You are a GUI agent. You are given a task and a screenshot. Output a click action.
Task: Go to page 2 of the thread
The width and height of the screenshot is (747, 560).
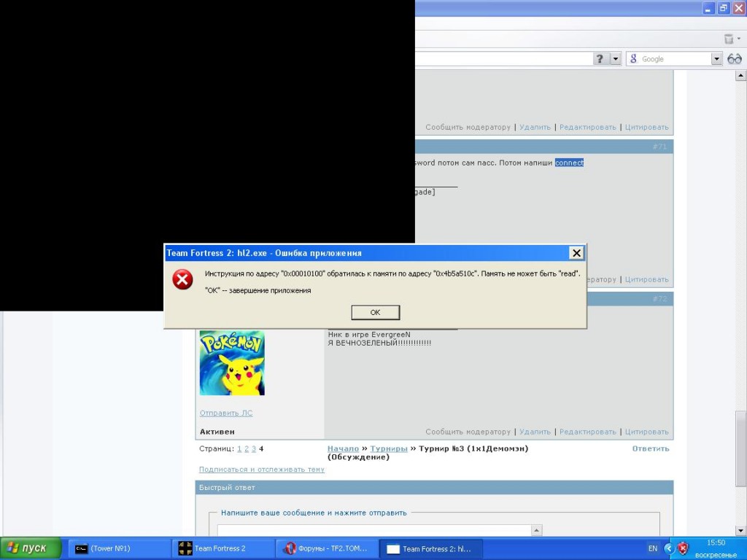(247, 448)
